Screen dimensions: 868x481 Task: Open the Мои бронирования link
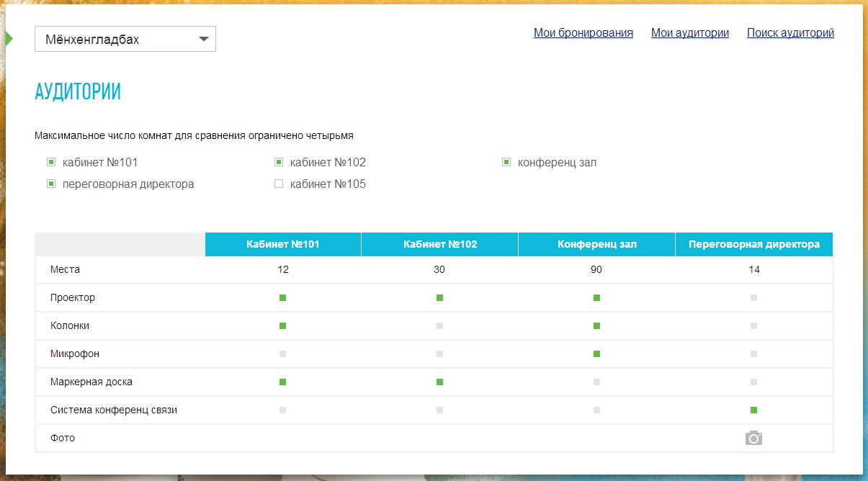pyautogui.click(x=583, y=33)
